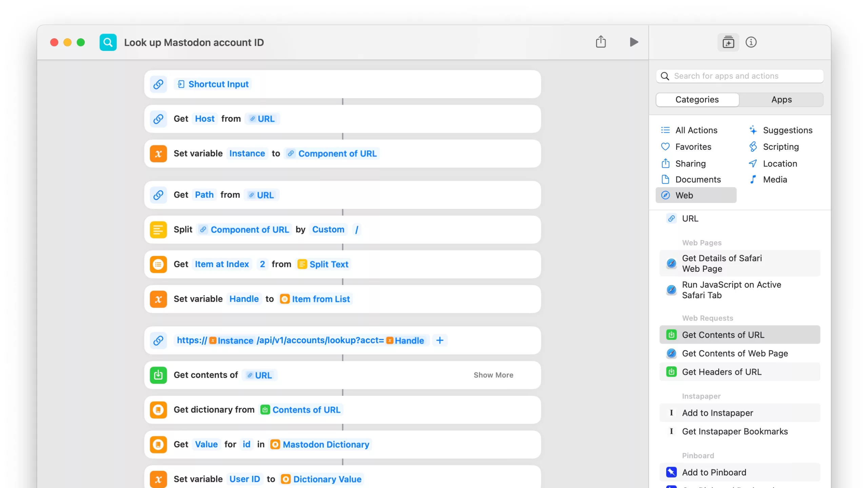Click the Split text action icon
Image resolution: width=868 pixels, height=488 pixels.
[158, 230]
